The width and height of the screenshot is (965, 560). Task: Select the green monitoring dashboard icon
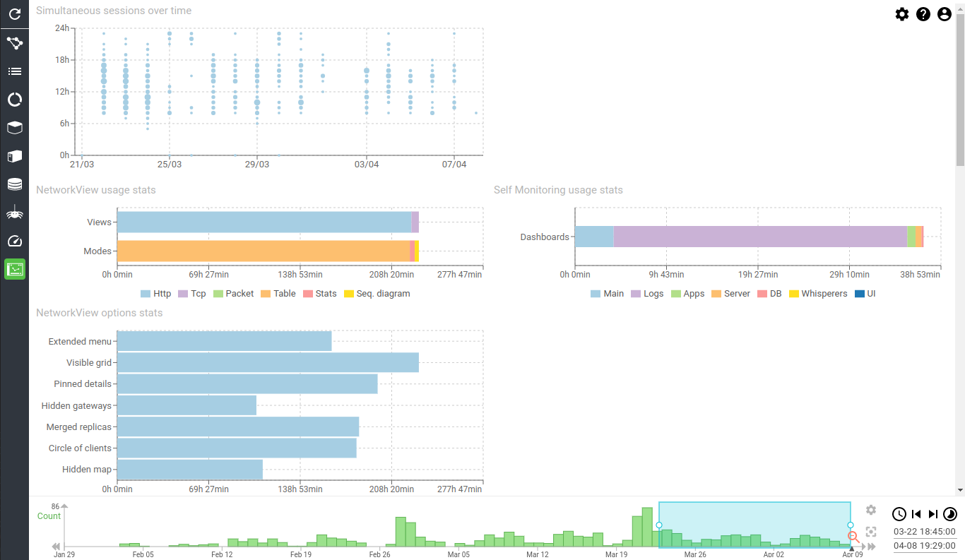point(14,268)
